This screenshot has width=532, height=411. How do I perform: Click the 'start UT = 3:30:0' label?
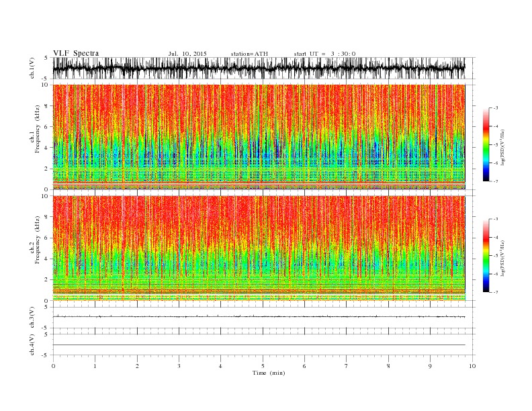click(324, 54)
